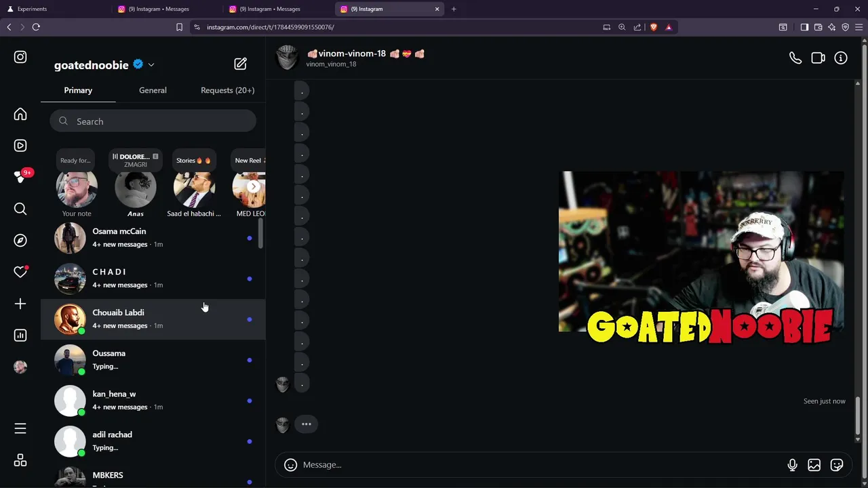Switch to the General inbox tab

coord(153,90)
